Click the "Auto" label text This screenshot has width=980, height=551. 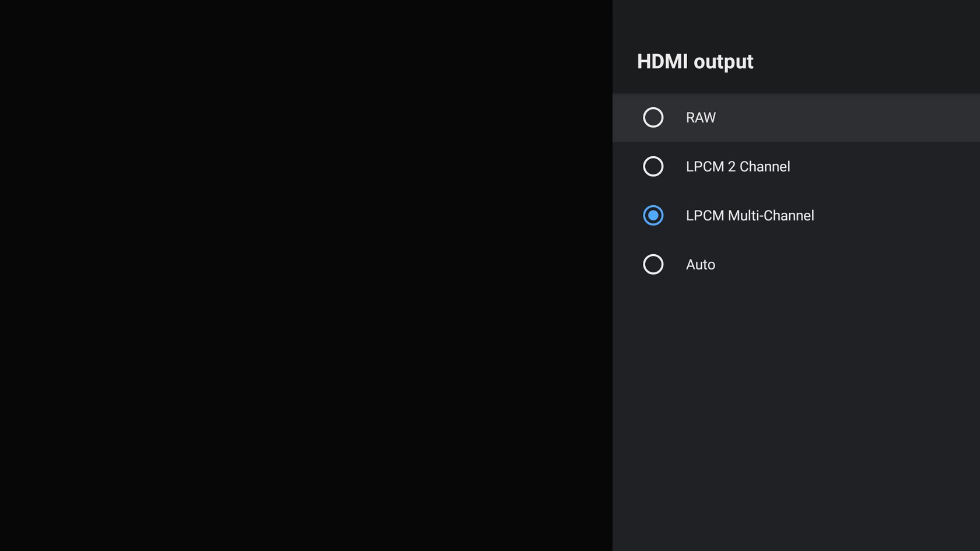(701, 265)
